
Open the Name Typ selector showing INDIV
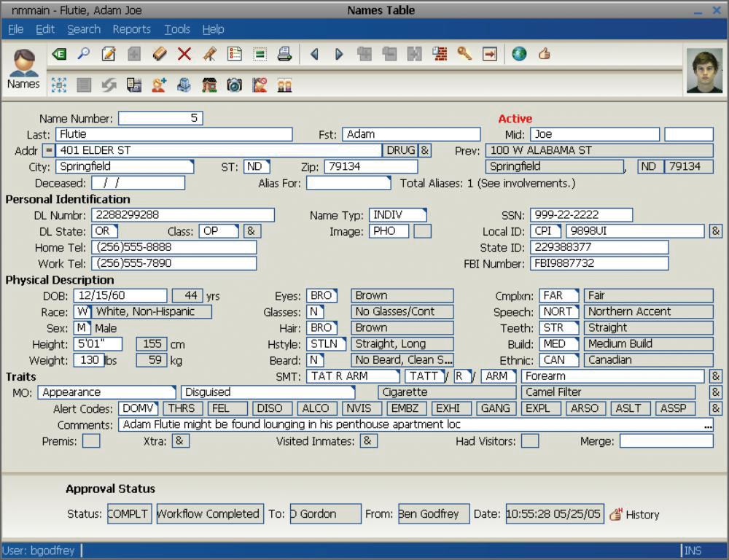click(397, 214)
